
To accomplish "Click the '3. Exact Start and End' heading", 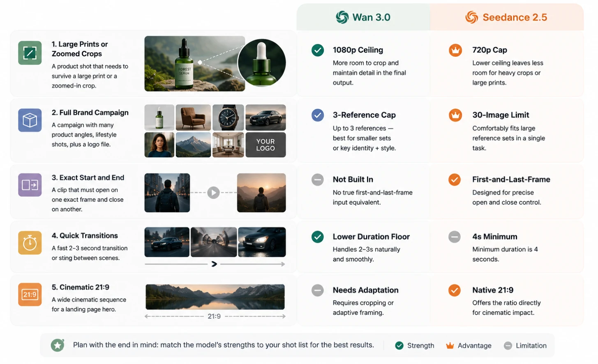I will click(88, 177).
